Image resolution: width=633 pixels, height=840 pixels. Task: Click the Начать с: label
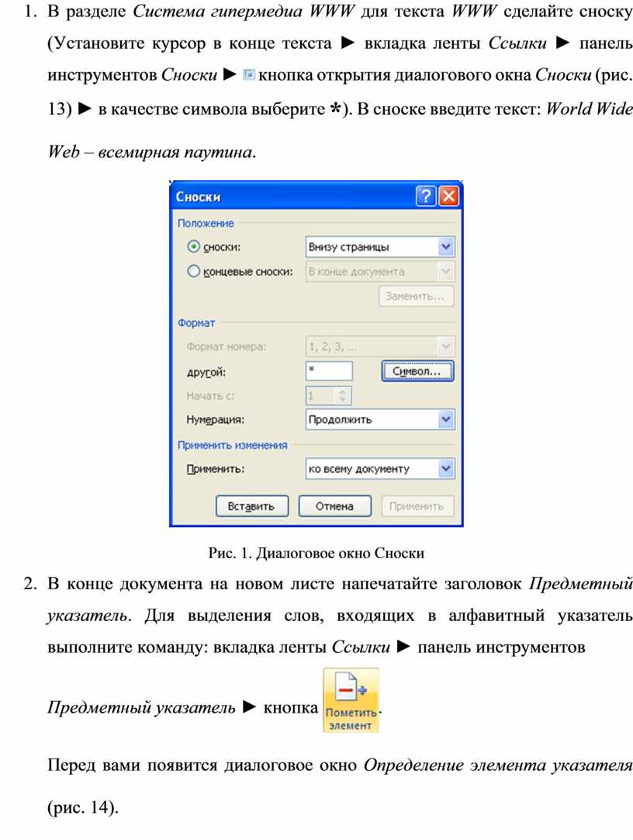pos(210,396)
